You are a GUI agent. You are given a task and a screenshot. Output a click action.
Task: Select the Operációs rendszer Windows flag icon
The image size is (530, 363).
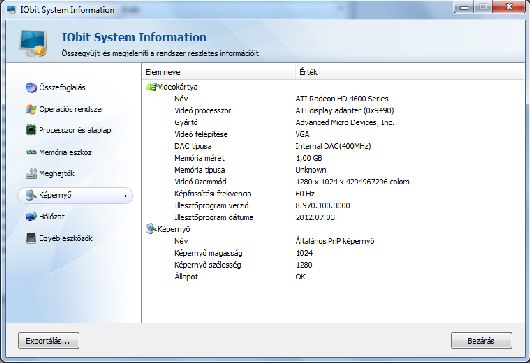point(31,109)
